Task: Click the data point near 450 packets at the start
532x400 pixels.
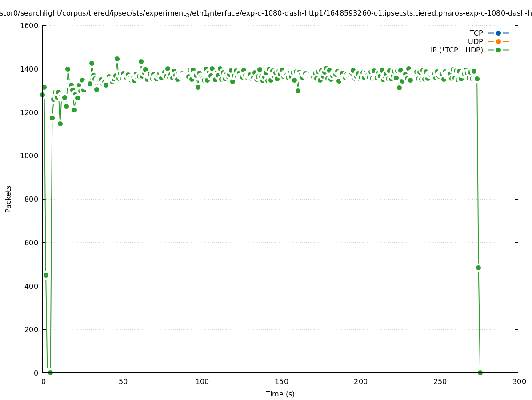Action: tap(46, 275)
